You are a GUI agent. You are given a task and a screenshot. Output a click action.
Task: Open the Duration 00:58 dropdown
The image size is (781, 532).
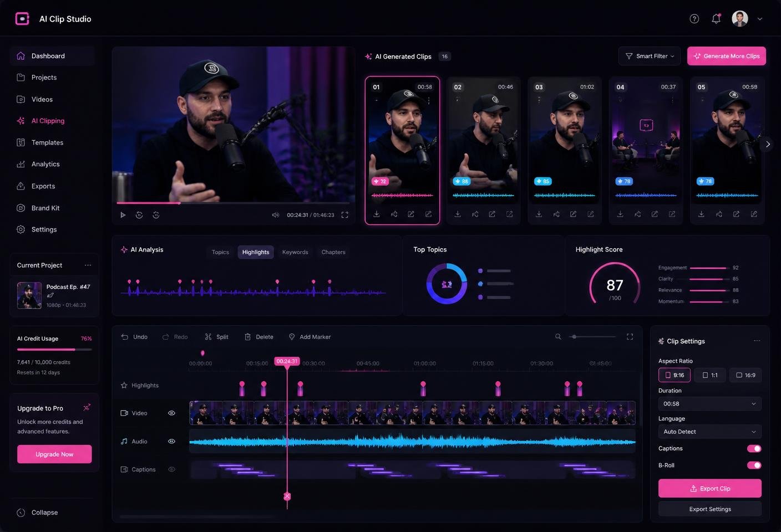tap(710, 404)
